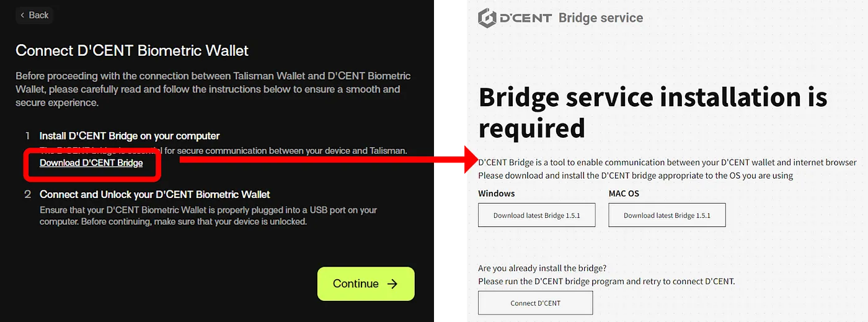This screenshot has height=322, width=868.
Task: Click the intro paragraph about Talisman Wallet
Action: click(213, 89)
